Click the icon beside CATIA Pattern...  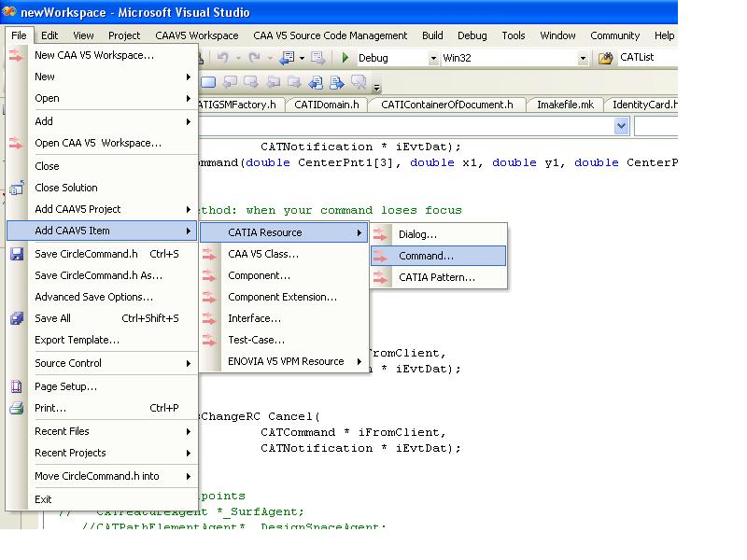[x=381, y=277]
